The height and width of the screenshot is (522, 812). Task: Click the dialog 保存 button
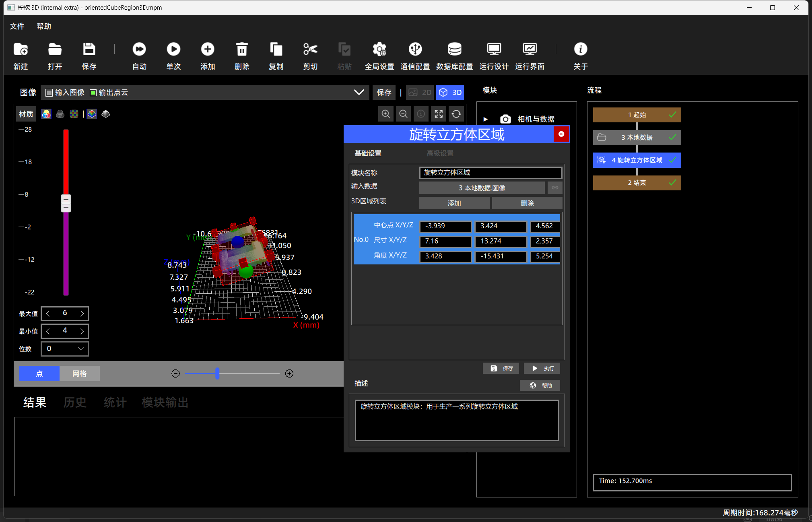click(501, 368)
